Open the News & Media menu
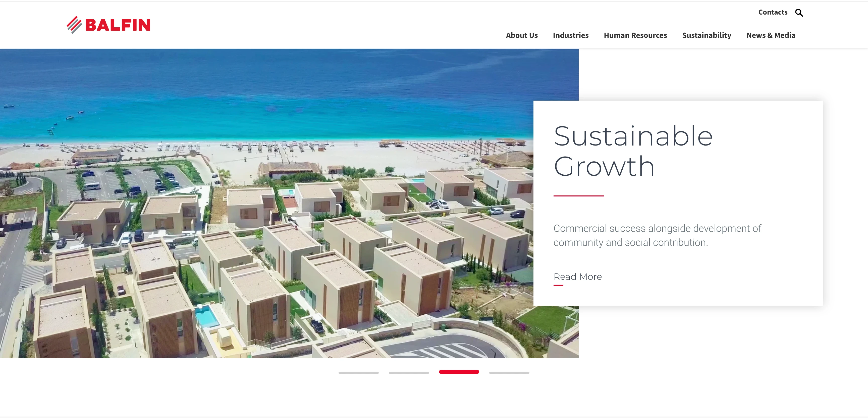 (771, 35)
